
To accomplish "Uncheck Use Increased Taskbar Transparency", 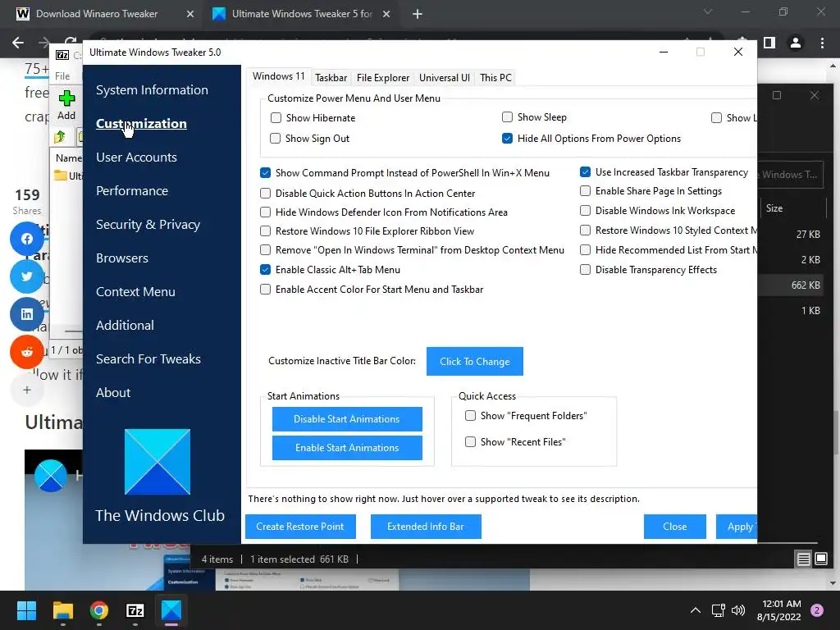I will point(586,172).
